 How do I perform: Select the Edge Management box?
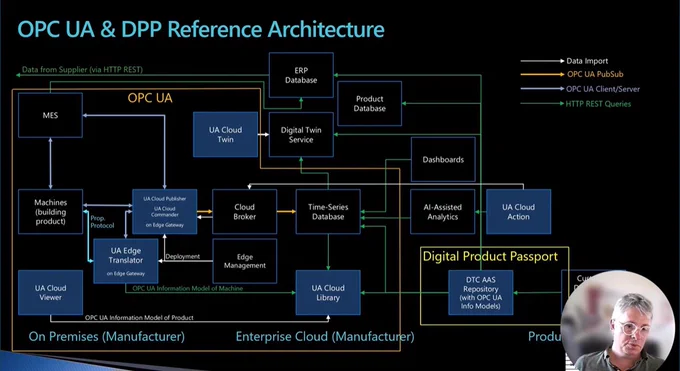coord(245,261)
